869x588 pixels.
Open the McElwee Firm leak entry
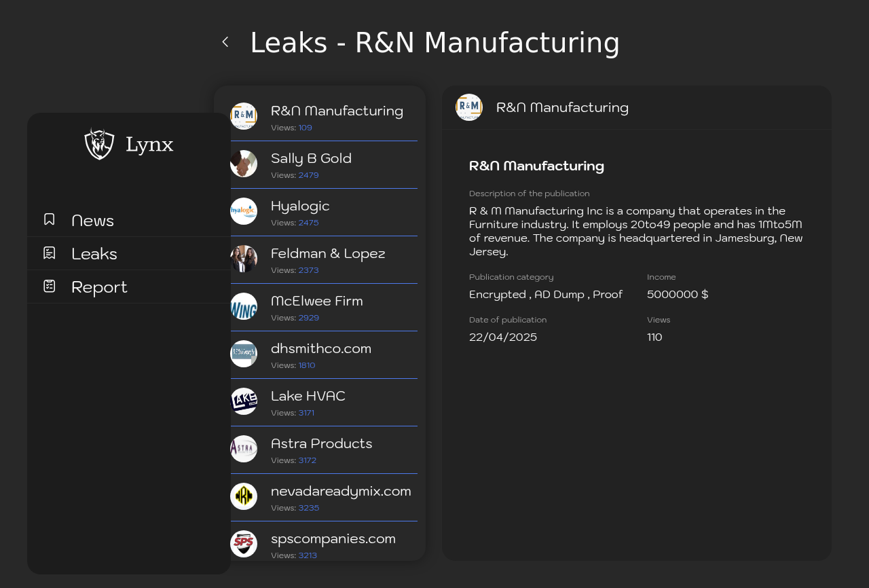324,308
